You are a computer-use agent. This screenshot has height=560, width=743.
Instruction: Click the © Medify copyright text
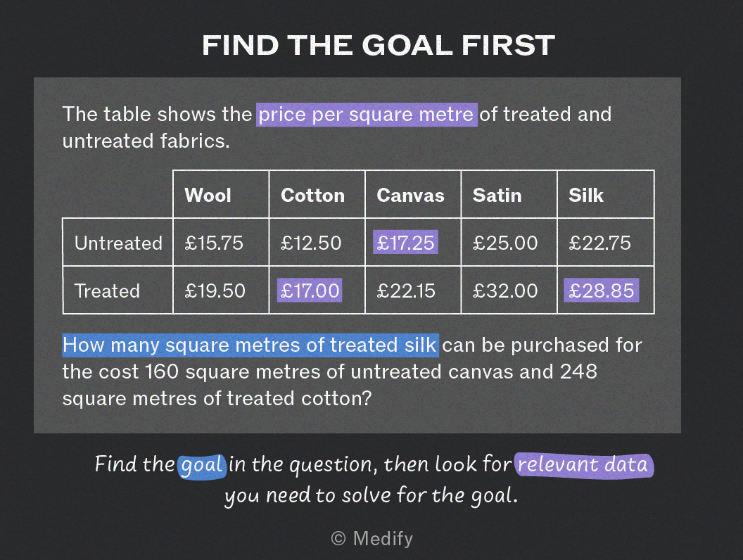372,539
